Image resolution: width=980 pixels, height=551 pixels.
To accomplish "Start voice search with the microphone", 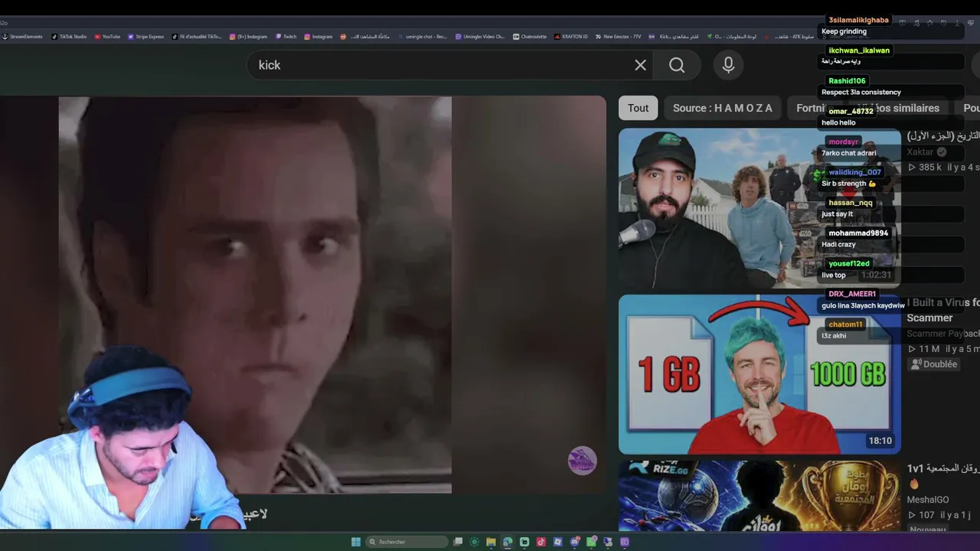I will 728,65.
